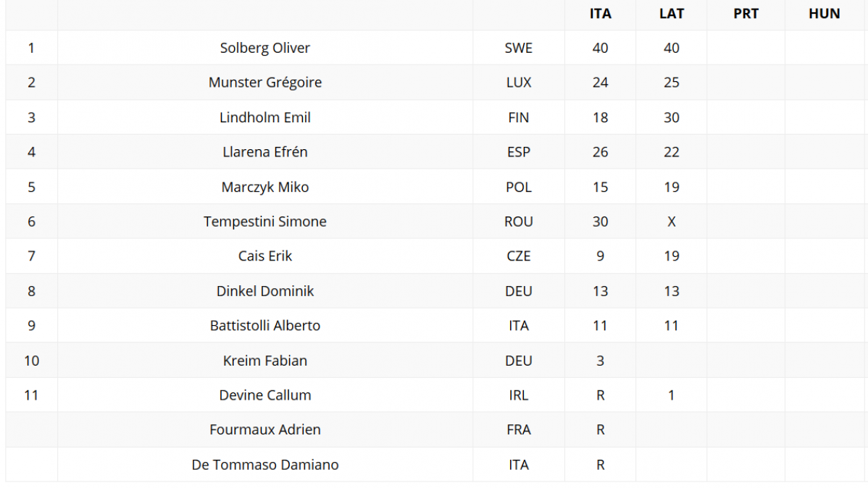Click the LUX nationality cell

pyautogui.click(x=518, y=83)
